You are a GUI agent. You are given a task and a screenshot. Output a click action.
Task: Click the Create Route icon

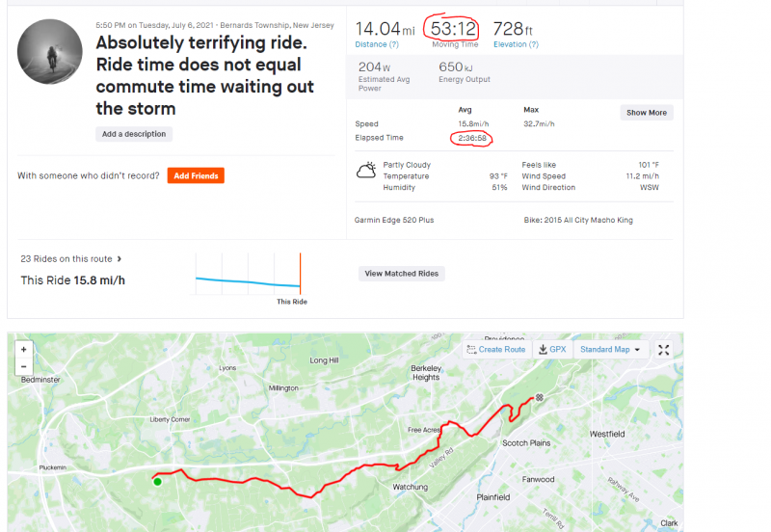(471, 350)
